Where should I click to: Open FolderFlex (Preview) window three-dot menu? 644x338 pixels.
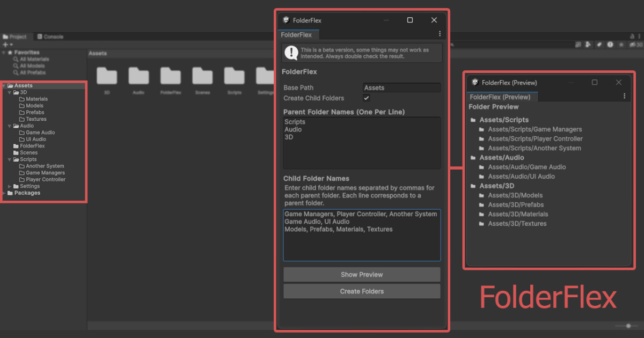click(625, 96)
